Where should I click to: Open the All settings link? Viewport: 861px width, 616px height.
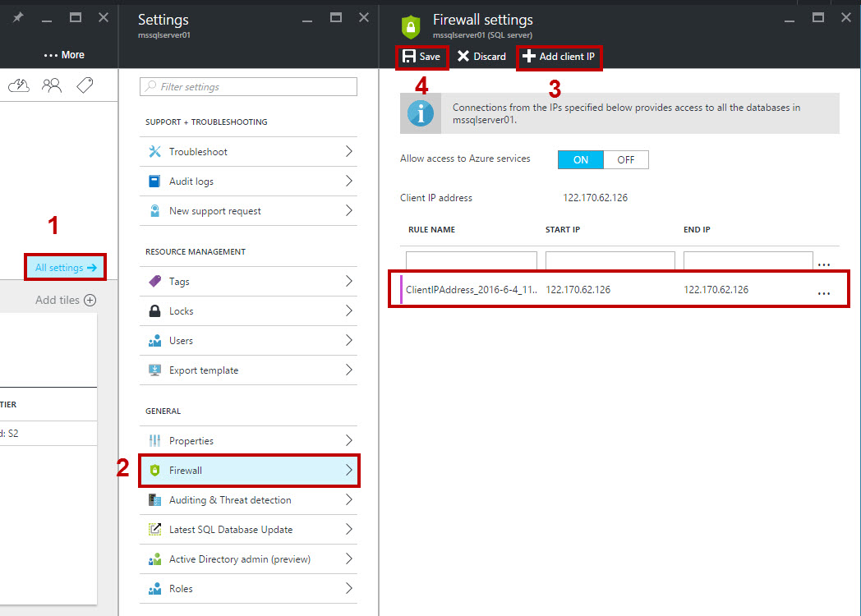[x=66, y=268]
